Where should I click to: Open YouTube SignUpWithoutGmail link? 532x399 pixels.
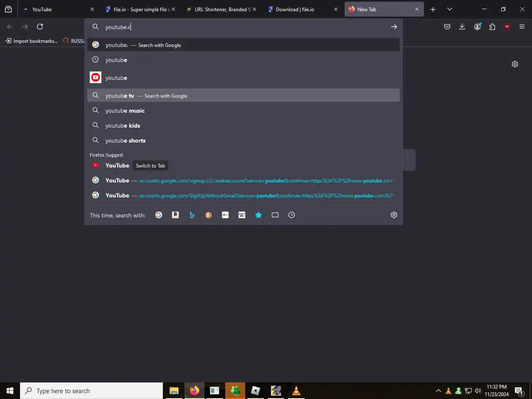click(x=244, y=195)
